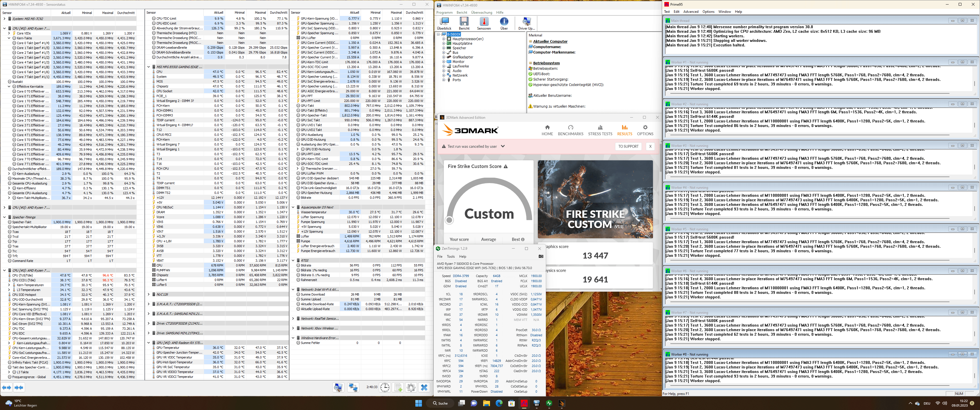Screen dimensions: 980x410
Task: Click the Task View taskbar icon
Action: tap(462, 403)
